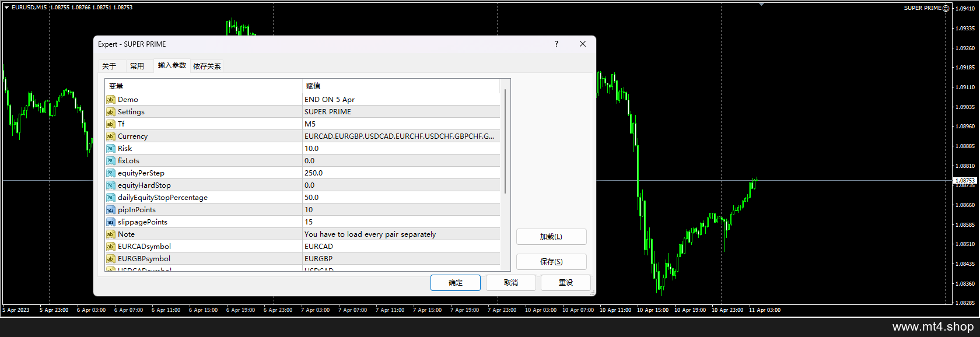Click the string icon beside EURCADsymbol
Screen dimensions: 980x337
point(110,247)
